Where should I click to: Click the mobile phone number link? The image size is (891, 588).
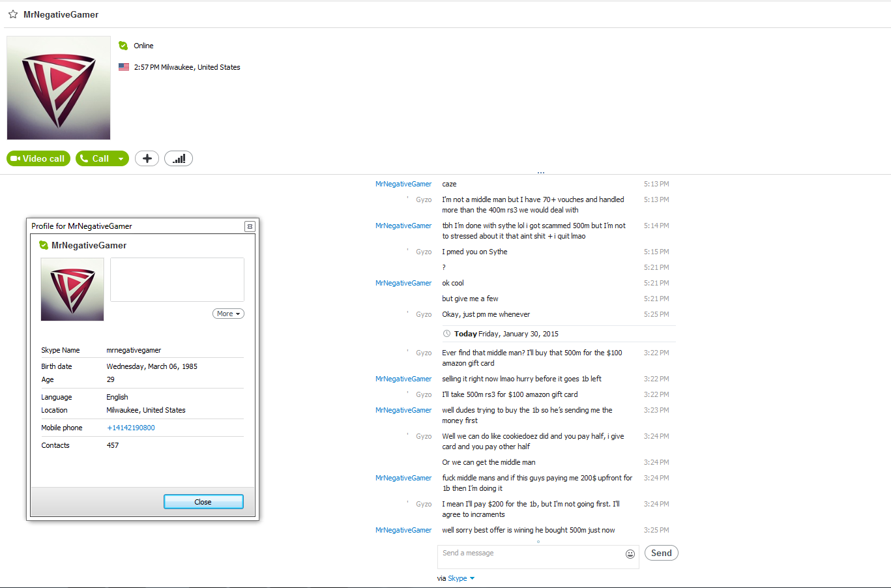131,428
